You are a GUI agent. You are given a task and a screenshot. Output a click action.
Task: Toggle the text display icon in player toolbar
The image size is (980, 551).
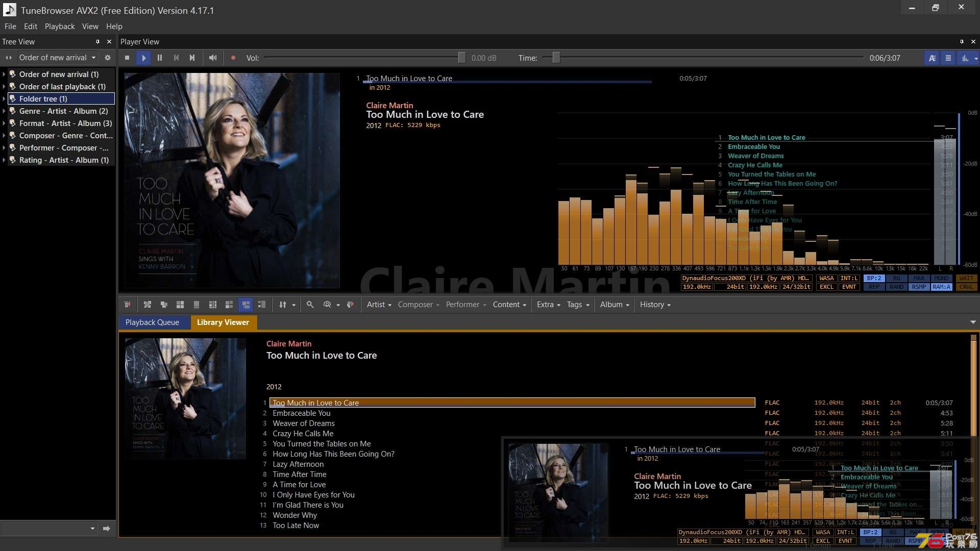932,58
